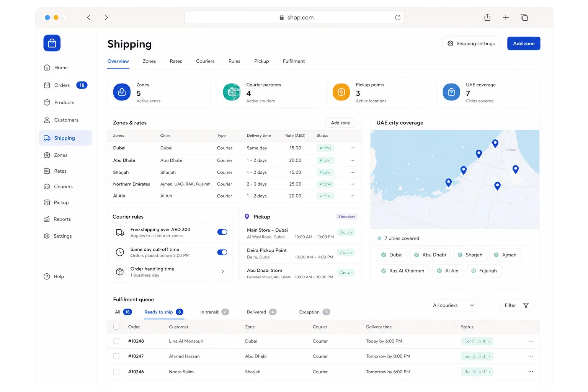Go back with browser back arrow
This screenshot has width=588, height=392.
pos(89,17)
